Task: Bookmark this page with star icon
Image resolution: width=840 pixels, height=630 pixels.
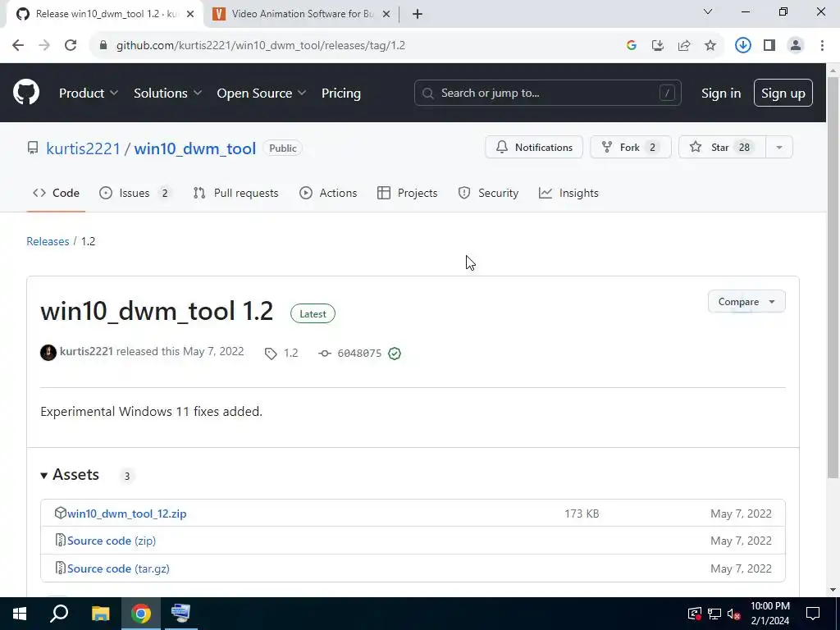Action: point(710,46)
